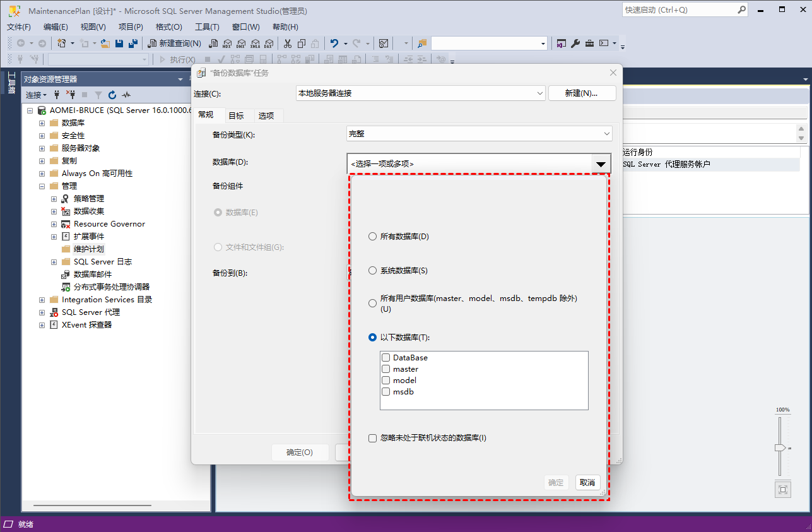
Task: Select the 所有数据库(D) radio option
Action: (x=372, y=237)
